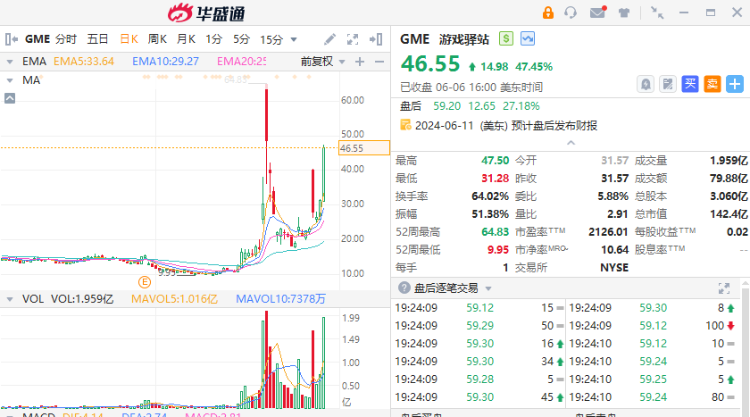Add an indicator with plus icon
The width and height of the screenshot is (750, 417).
point(360,61)
